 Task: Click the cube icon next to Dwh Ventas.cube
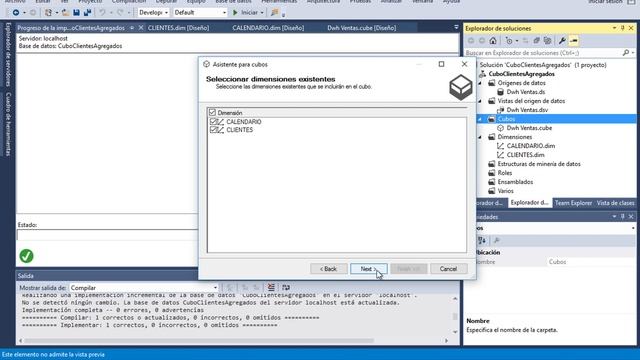500,128
